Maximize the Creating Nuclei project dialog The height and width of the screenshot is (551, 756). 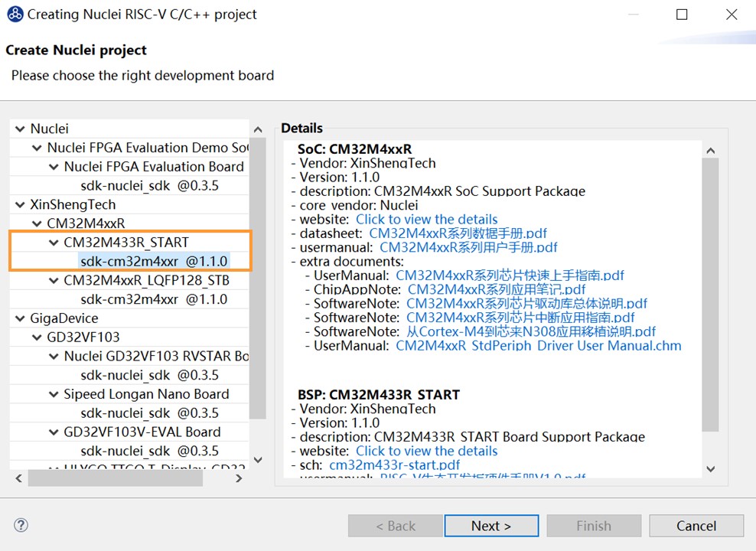click(x=682, y=15)
